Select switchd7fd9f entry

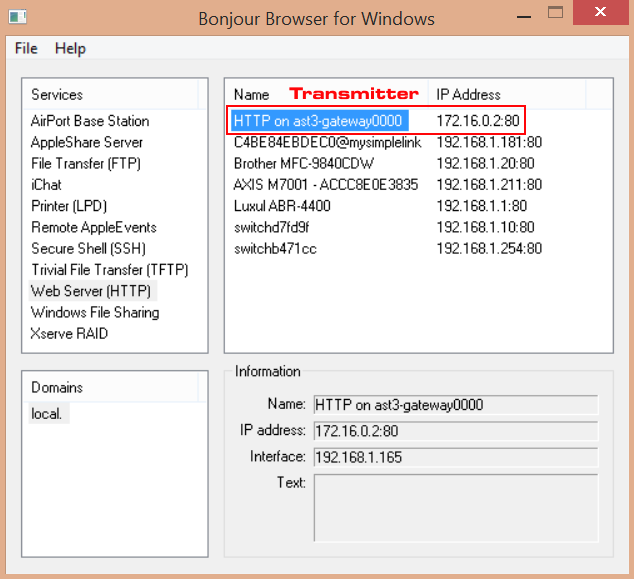[x=271, y=227]
